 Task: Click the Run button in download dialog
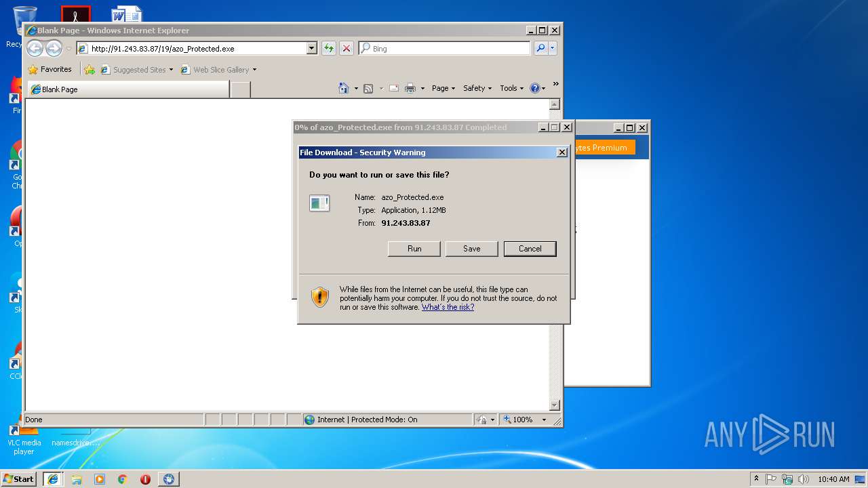[x=414, y=249]
